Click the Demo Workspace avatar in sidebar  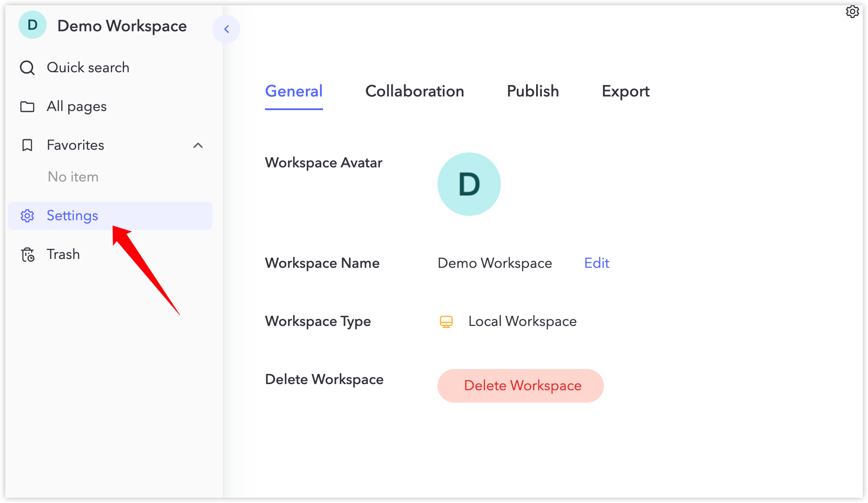33,26
